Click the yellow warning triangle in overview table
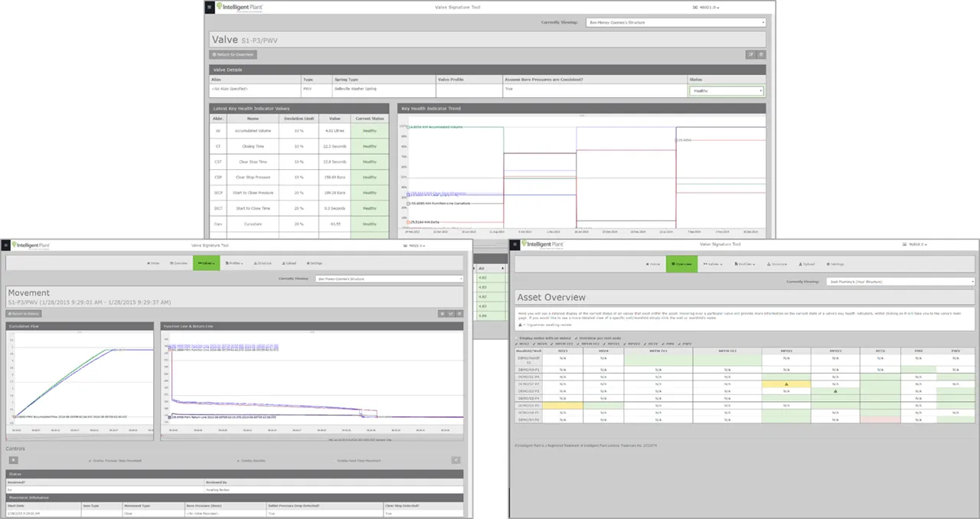The width and height of the screenshot is (980, 519). [x=786, y=384]
